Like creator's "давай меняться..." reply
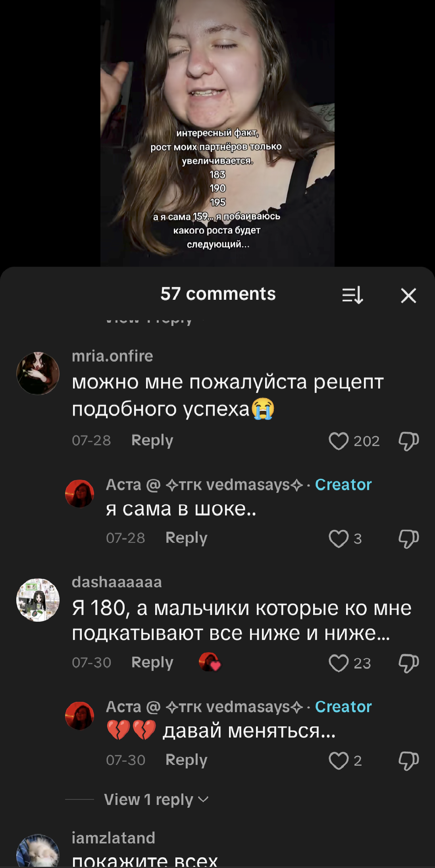 click(x=339, y=761)
